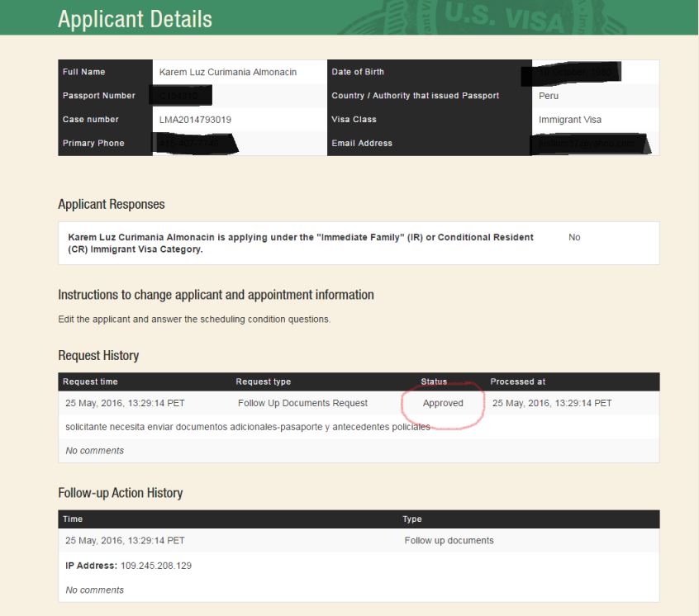Click the 'Approved' status cell
The width and height of the screenshot is (699, 616).
coord(443,403)
